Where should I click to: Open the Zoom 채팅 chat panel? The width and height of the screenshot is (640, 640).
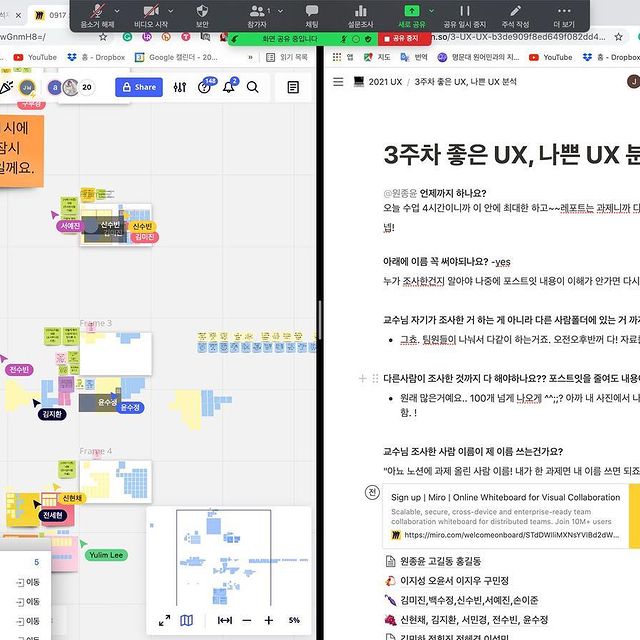pyautogui.click(x=311, y=15)
